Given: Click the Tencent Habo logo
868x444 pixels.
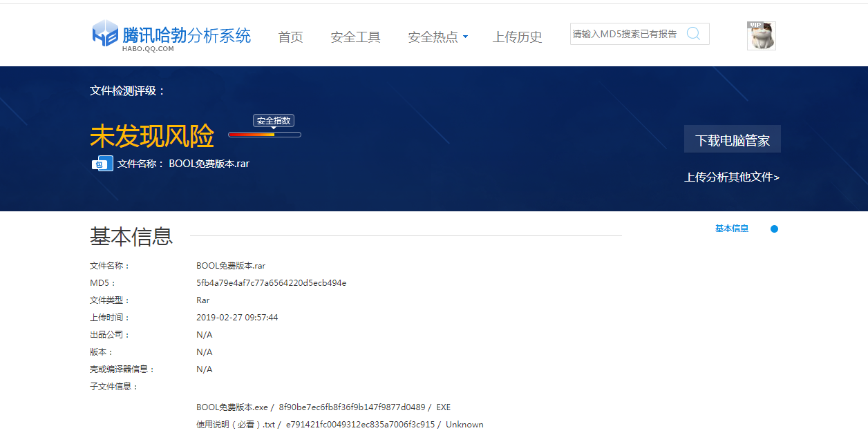Looking at the screenshot, I should click(x=171, y=35).
